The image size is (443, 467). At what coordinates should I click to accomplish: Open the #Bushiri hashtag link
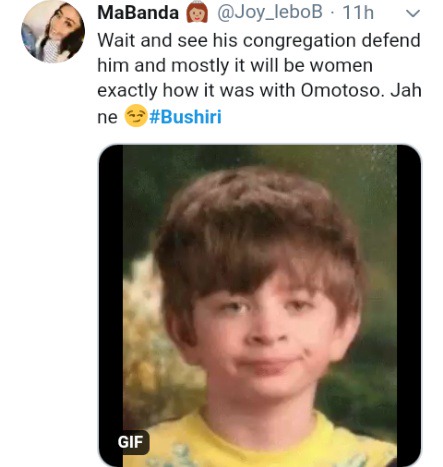click(x=186, y=117)
